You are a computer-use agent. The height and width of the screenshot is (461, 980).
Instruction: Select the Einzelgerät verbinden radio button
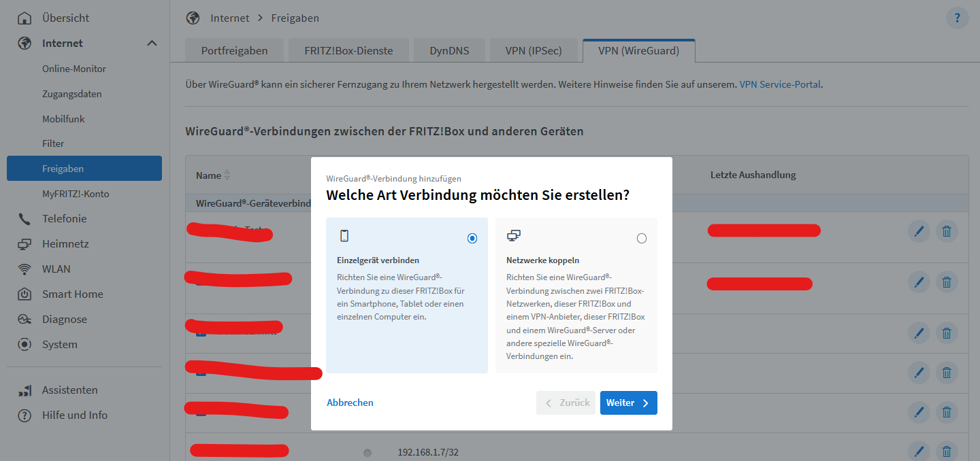[x=472, y=239]
